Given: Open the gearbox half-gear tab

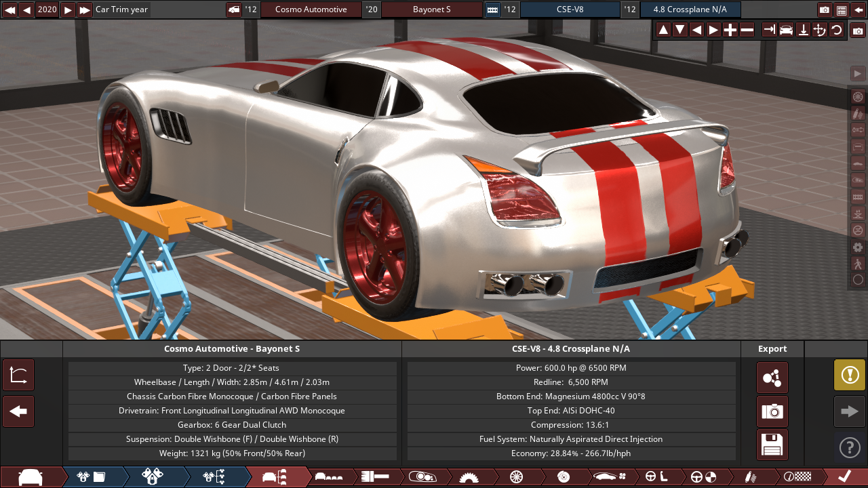Looking at the screenshot, I should pos(469,476).
